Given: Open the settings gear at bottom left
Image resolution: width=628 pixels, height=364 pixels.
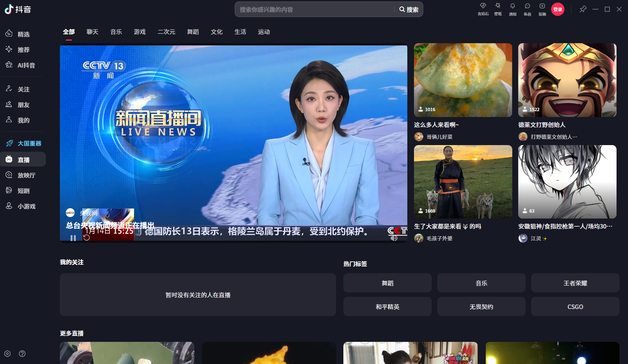Looking at the screenshot, I should point(7,353).
